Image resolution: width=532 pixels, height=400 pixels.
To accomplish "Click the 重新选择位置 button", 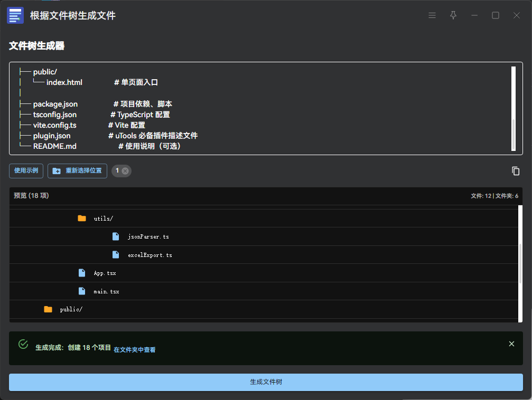I will click(78, 171).
